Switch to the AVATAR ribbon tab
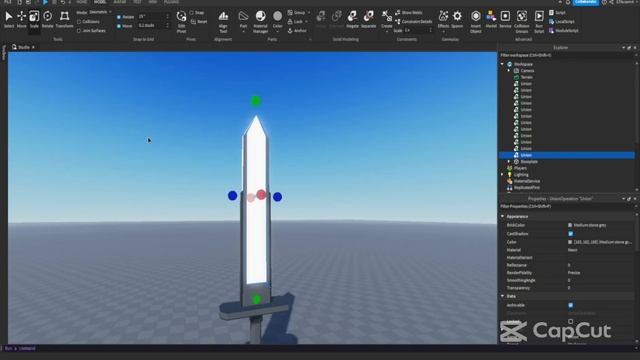This screenshot has height=360, width=640. click(120, 2)
